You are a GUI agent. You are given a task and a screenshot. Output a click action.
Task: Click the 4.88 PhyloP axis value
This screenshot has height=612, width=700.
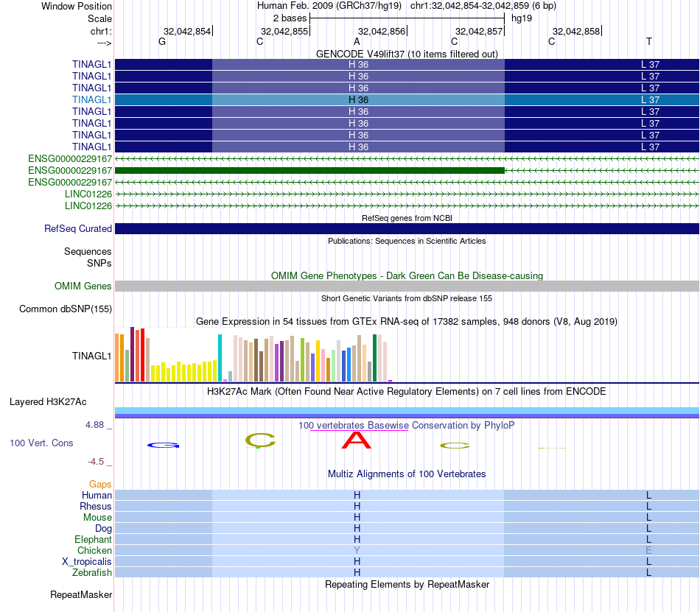click(94, 425)
